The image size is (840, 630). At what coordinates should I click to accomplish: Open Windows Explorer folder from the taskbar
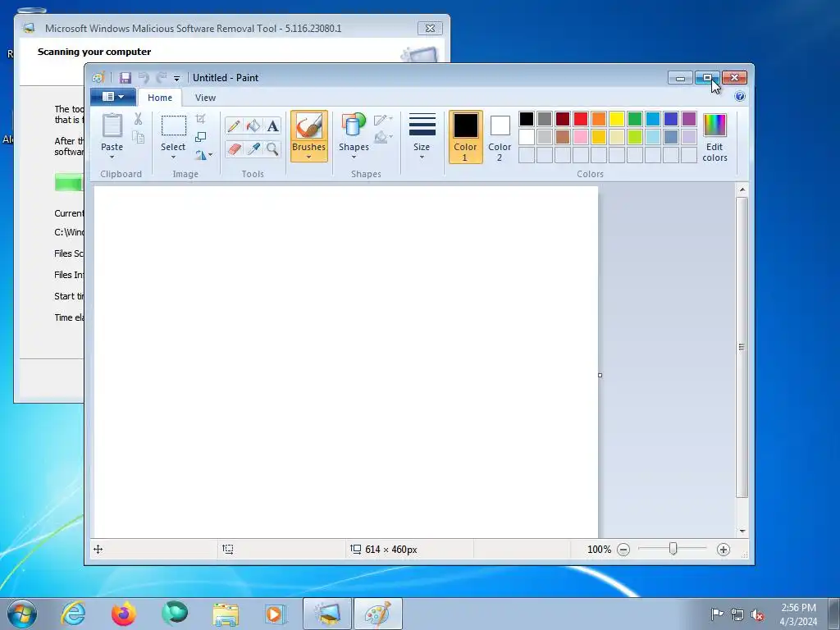click(226, 614)
